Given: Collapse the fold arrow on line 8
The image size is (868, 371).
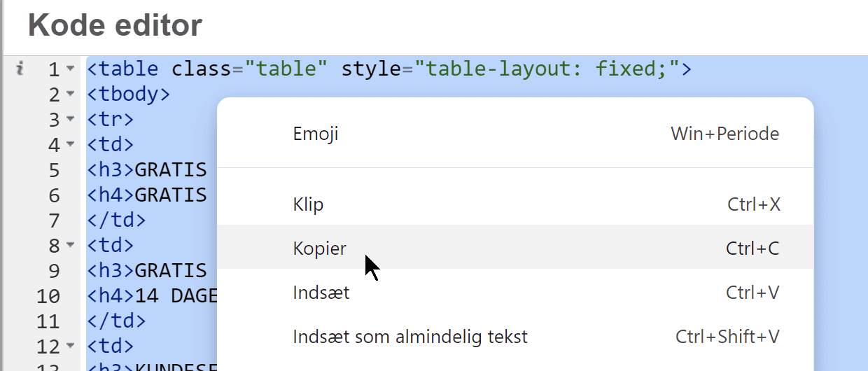Looking at the screenshot, I should click(x=70, y=245).
